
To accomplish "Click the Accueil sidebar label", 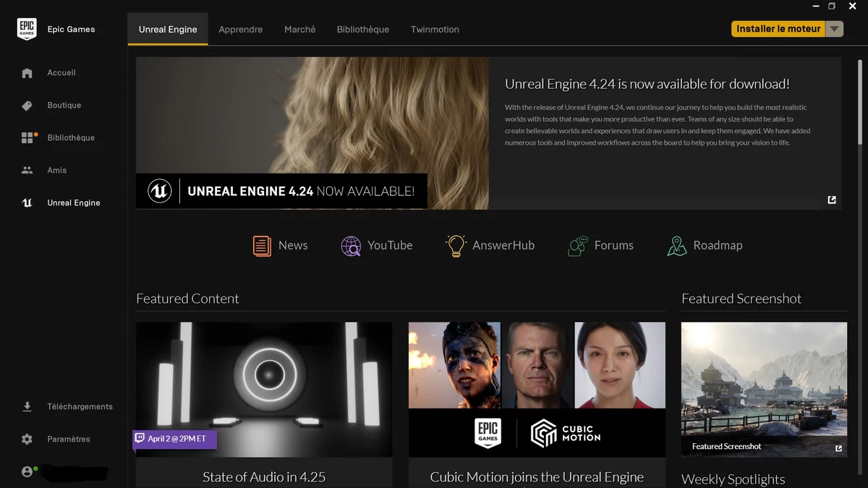I will (61, 73).
